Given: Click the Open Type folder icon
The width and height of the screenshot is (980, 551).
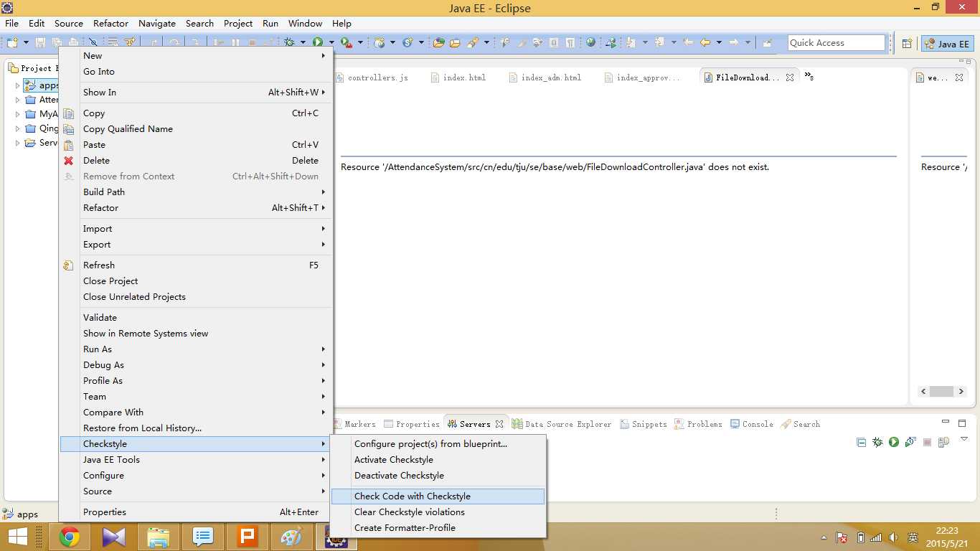Looking at the screenshot, I should click(438, 43).
